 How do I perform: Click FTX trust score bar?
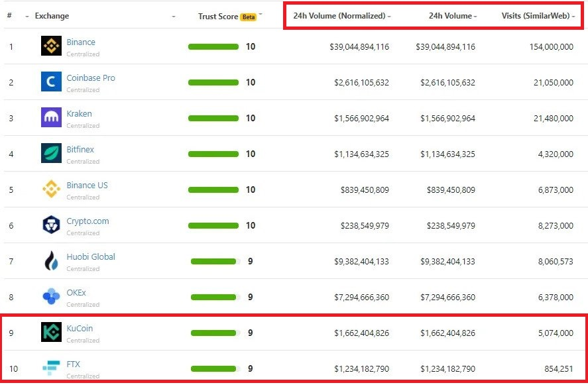[x=215, y=368]
